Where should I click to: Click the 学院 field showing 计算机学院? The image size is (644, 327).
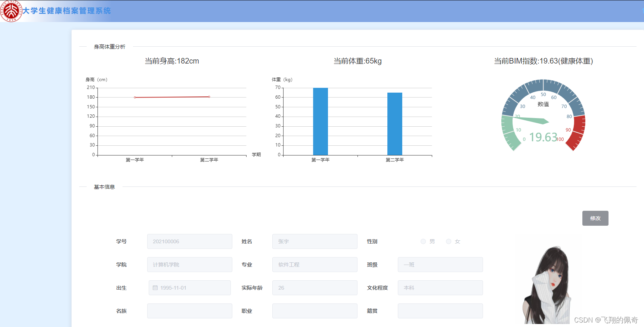click(190, 265)
